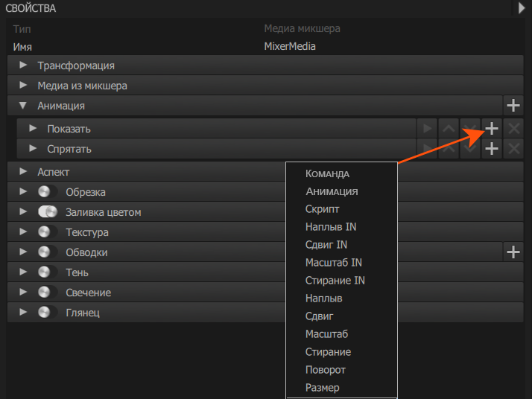
Task: Add an action to the Показать animation
Action: point(491,128)
